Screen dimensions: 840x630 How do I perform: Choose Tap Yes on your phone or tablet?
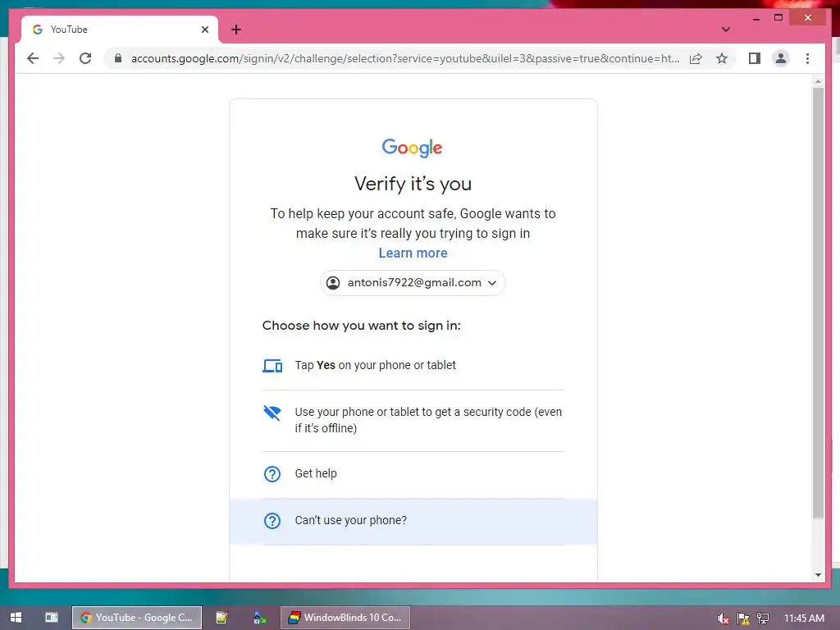(x=413, y=365)
